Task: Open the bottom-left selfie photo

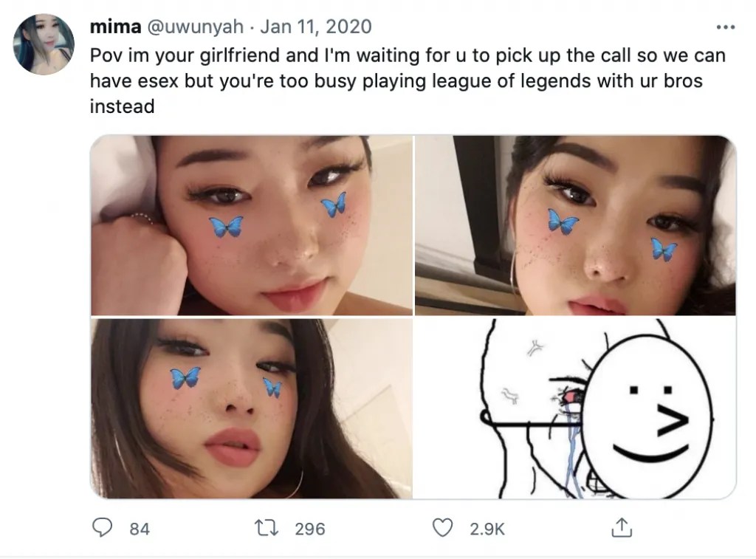Action: 252,408
